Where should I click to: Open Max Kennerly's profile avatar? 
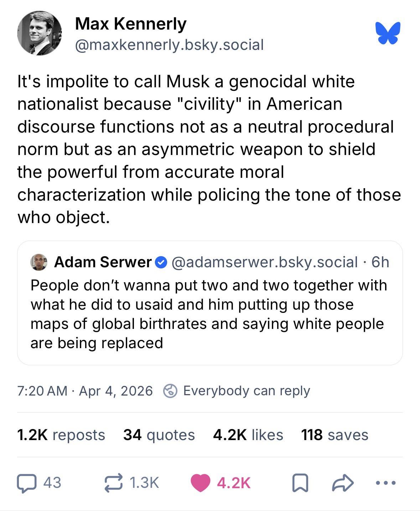click(x=39, y=33)
